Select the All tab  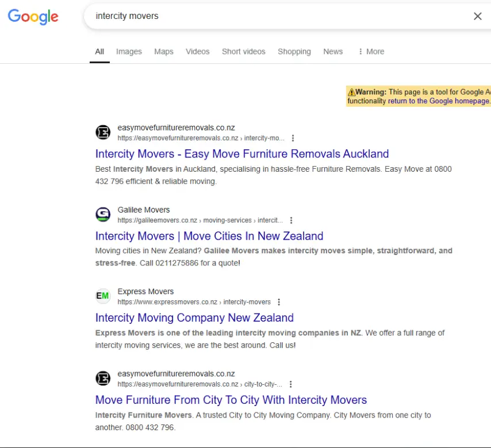click(x=99, y=52)
